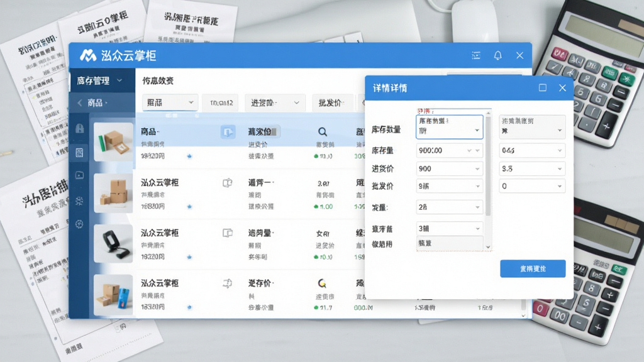Screen dimensions: 644x362
Task: Click the copy icon in the second product row
Action: (x=228, y=183)
